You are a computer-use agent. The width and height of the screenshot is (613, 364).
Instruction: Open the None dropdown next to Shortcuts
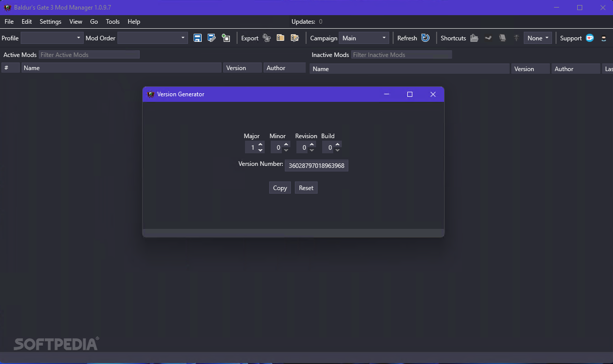(538, 38)
